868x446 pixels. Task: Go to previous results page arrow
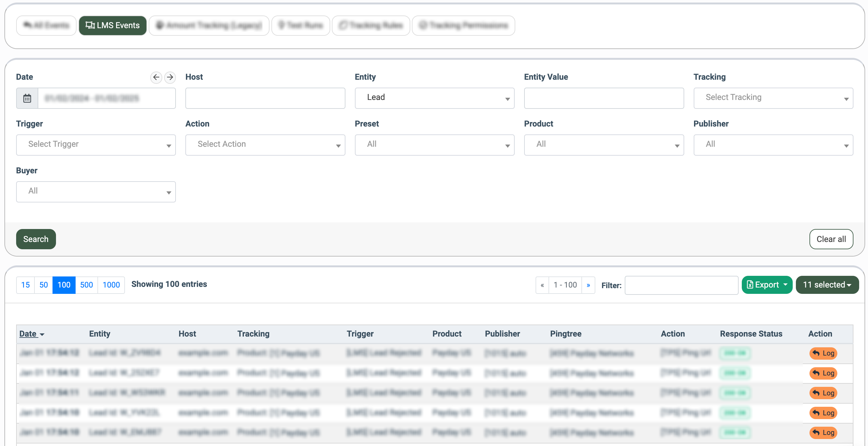pyautogui.click(x=542, y=285)
